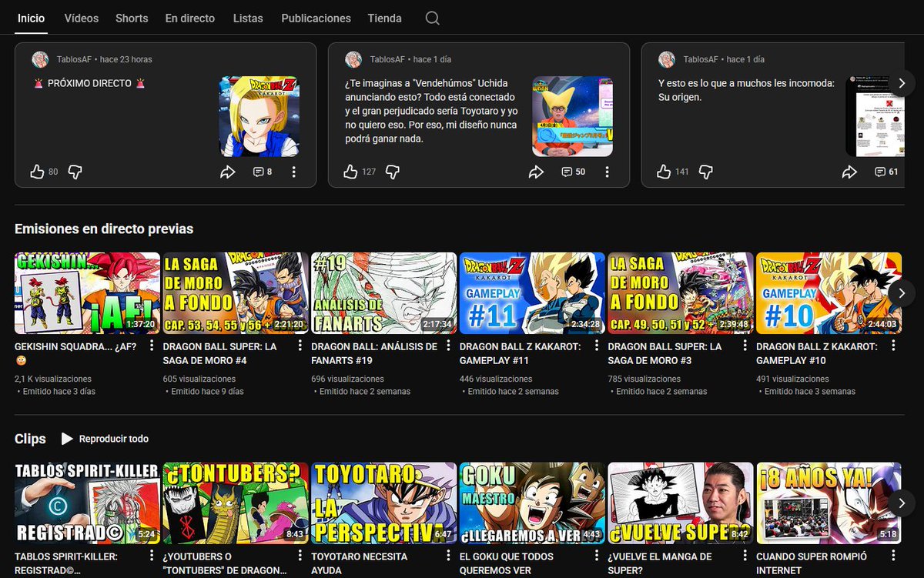Share the 'Su origen' post

tap(849, 172)
